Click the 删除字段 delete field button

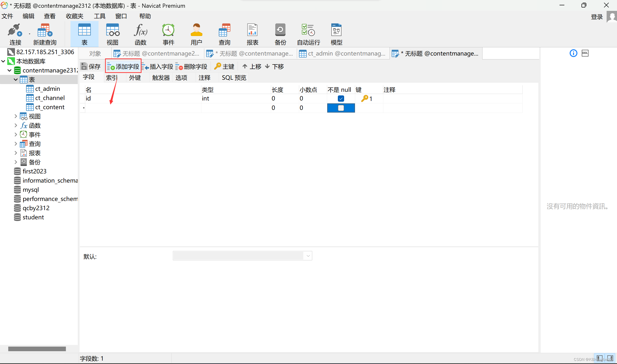coord(191,66)
